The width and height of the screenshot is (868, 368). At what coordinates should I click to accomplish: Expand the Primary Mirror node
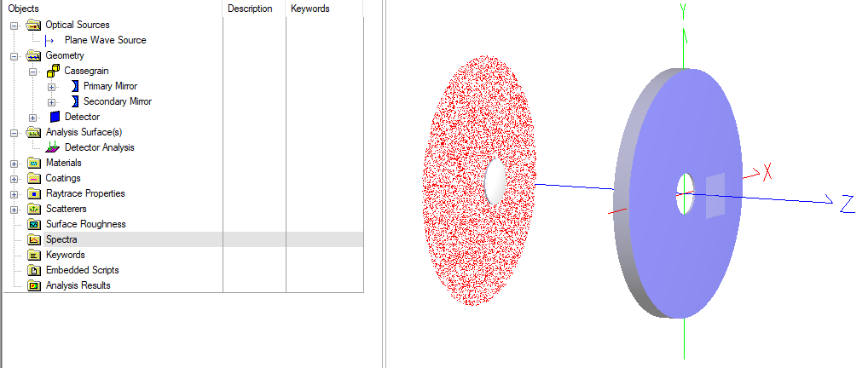coord(52,86)
